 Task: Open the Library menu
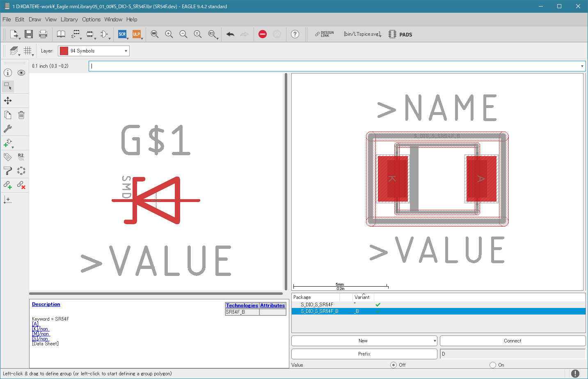click(69, 19)
